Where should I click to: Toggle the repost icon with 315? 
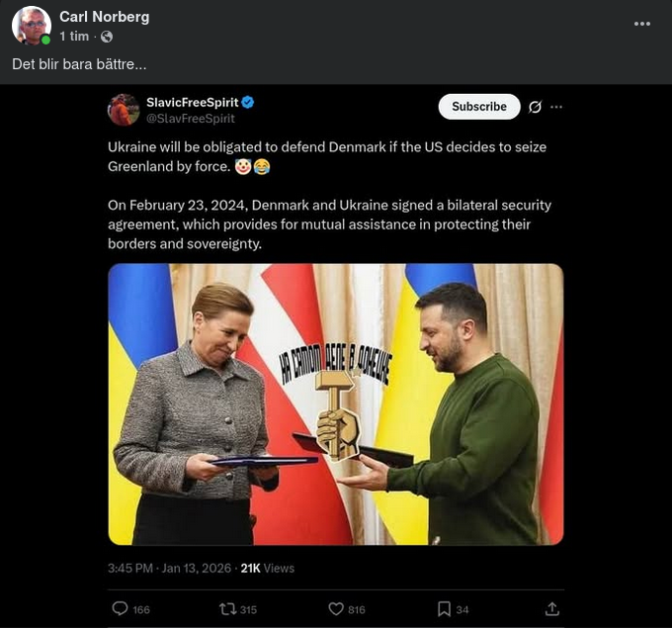click(x=226, y=608)
